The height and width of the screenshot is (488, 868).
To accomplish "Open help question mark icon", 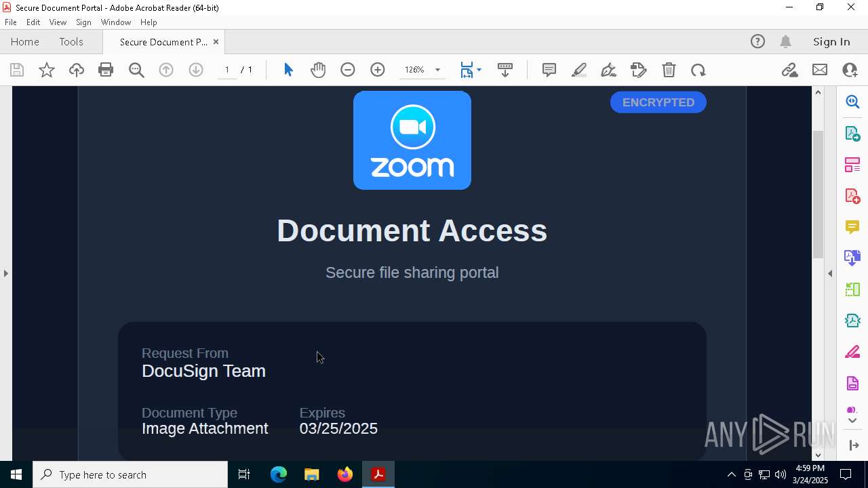I will coord(757,41).
